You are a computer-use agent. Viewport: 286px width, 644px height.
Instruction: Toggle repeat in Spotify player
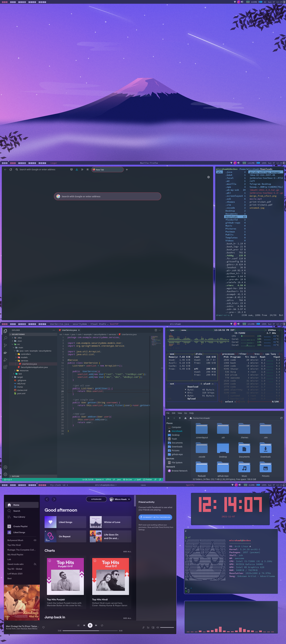click(x=102, y=625)
